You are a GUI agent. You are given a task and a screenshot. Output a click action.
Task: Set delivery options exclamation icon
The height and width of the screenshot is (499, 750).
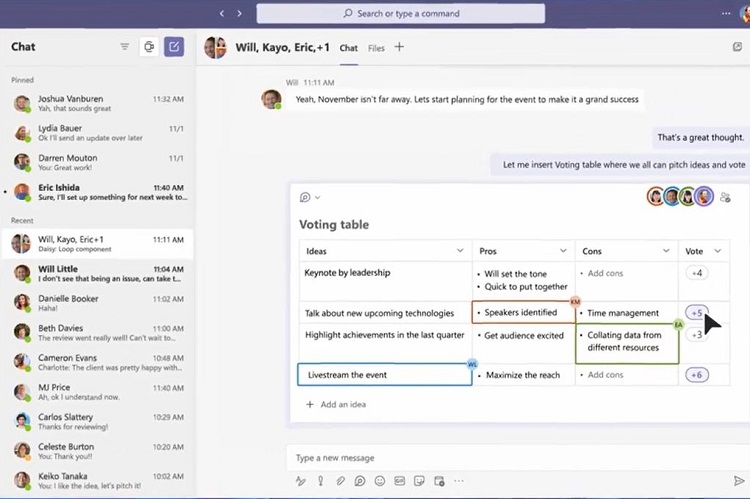coord(320,481)
